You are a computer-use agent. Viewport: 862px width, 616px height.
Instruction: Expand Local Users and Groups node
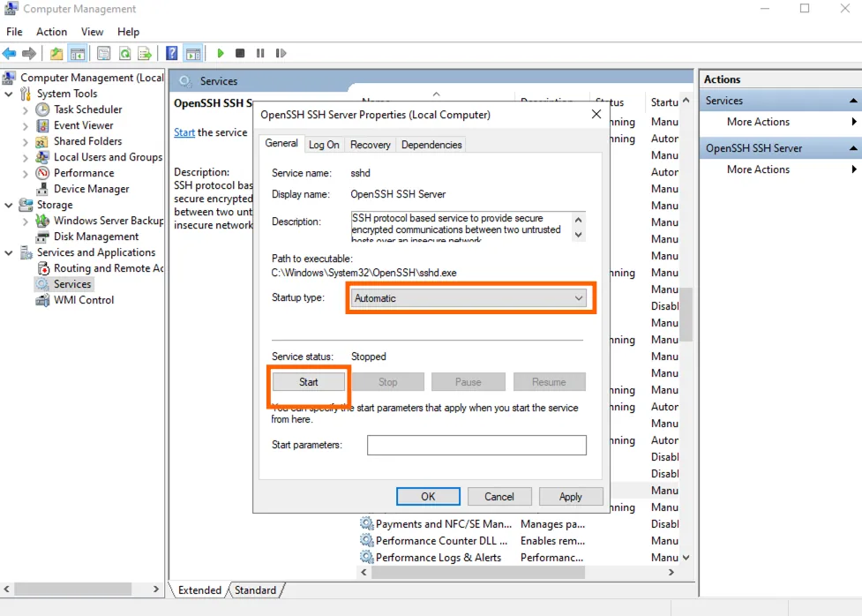point(26,158)
